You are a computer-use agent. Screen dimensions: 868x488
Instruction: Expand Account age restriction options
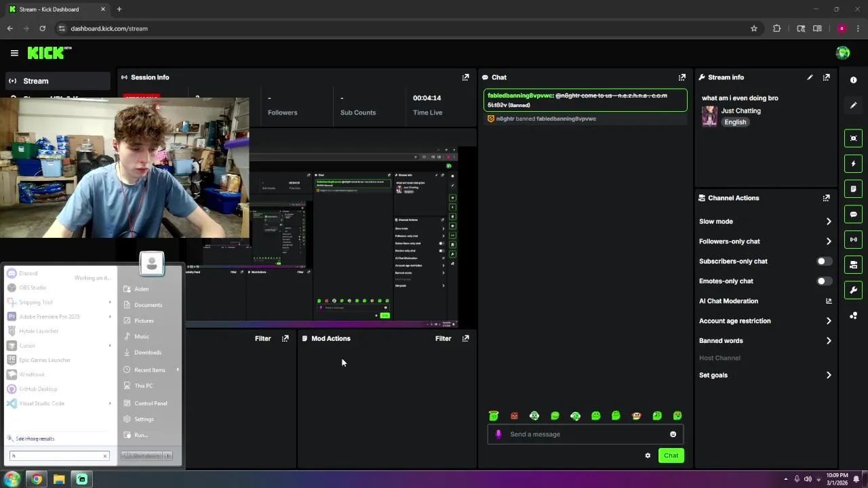(828, 321)
